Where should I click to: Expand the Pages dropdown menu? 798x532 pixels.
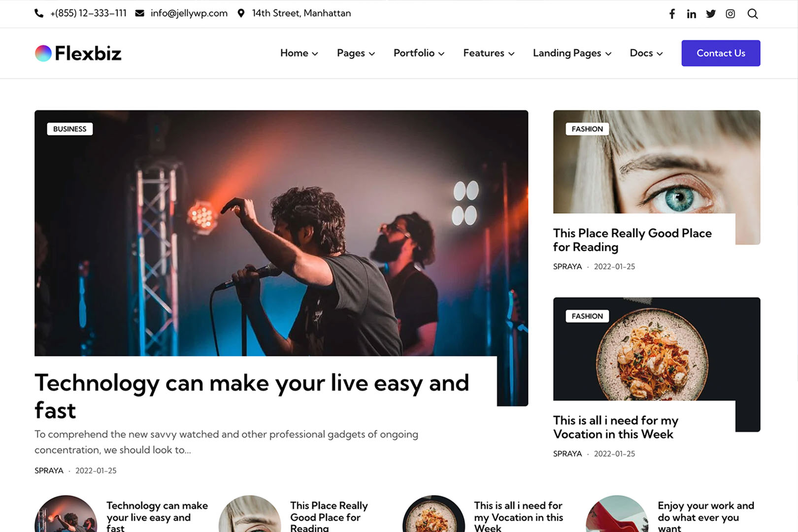click(356, 53)
